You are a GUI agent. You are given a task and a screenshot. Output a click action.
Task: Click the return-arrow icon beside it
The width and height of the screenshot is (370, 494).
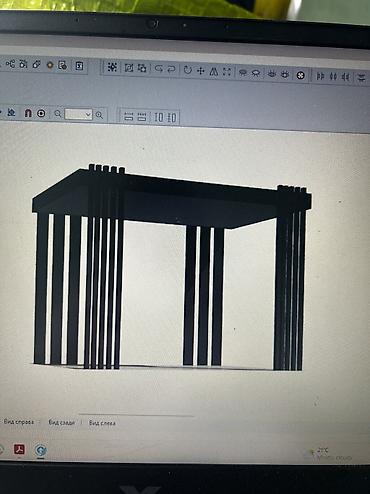[171, 69]
